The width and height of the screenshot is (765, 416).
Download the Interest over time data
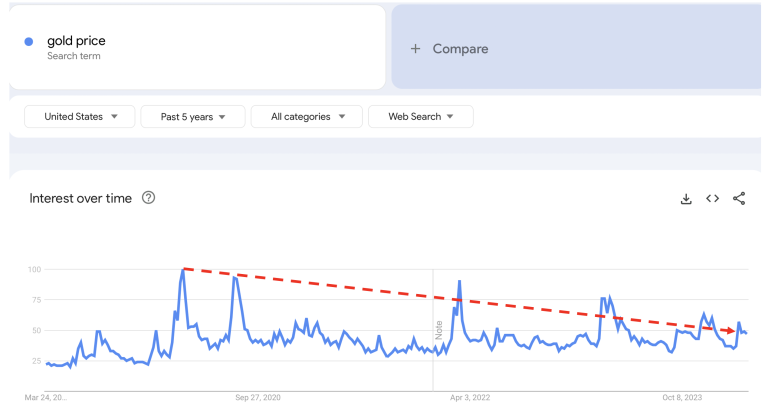coord(686,199)
